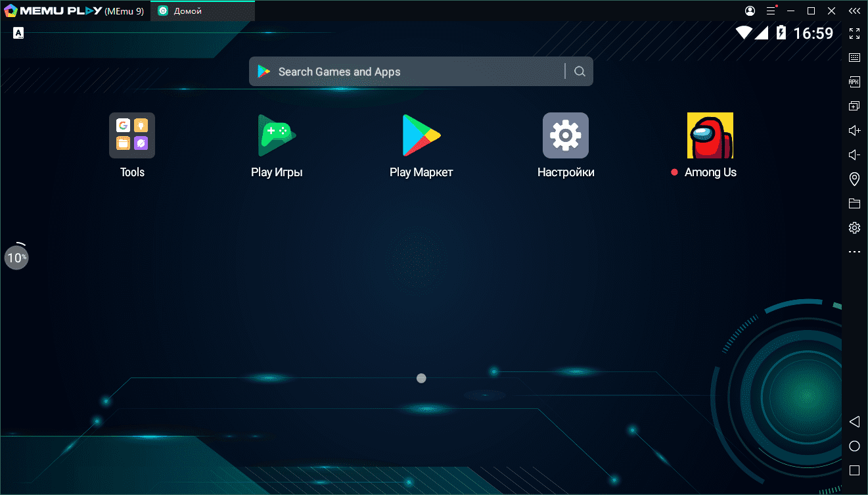Screen dimensions: 868x495
Task: Open the Among Us game
Action: [x=710, y=136]
